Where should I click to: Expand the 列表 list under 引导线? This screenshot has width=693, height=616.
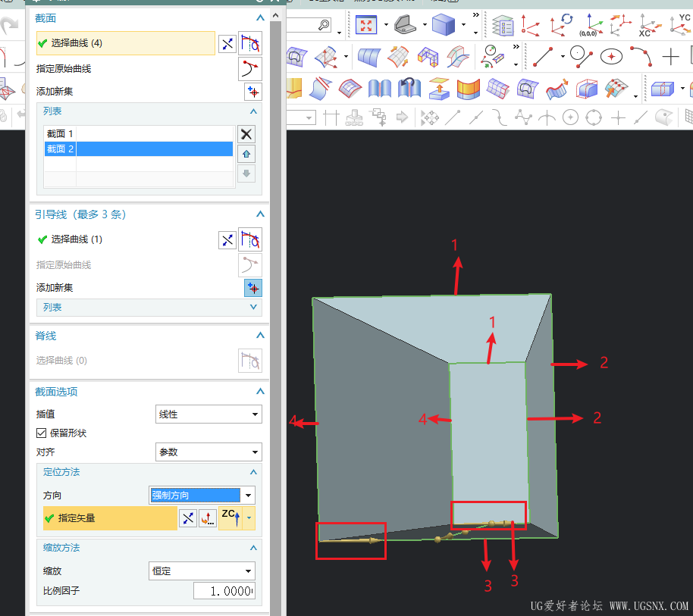[253, 307]
